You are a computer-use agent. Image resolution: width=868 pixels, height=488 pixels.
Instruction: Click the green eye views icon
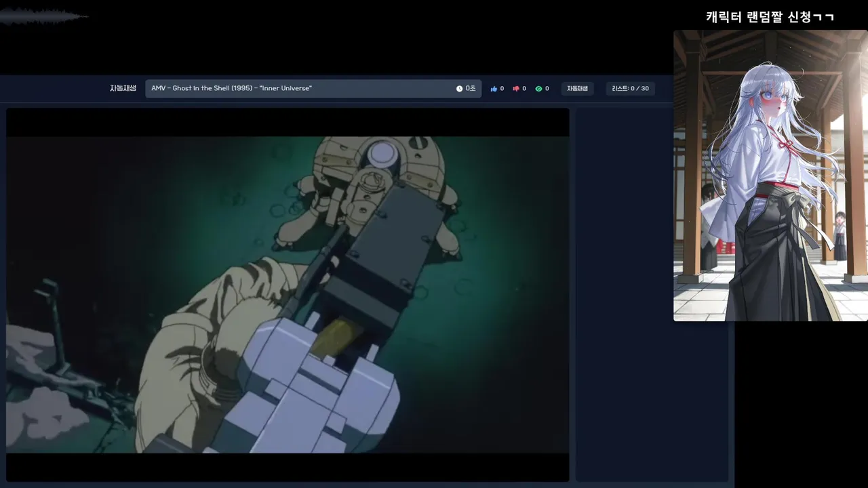point(538,89)
